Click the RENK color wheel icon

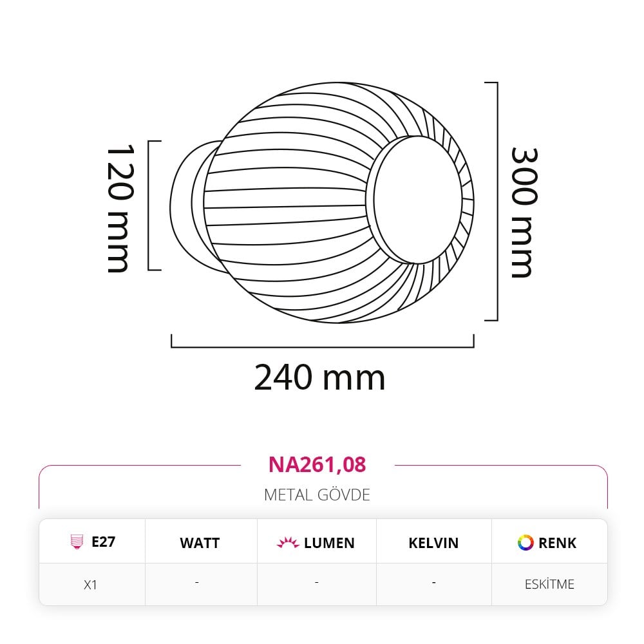coord(526,542)
